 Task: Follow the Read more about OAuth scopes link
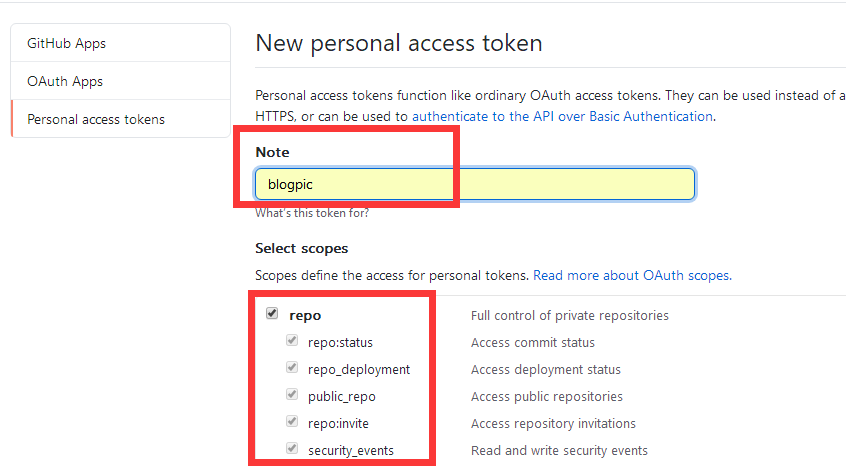[x=632, y=276]
